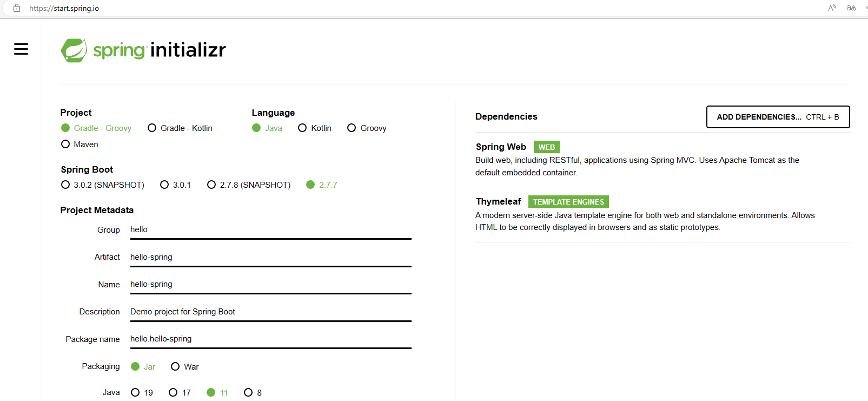
Task: Click the WEB tag badge
Action: tap(547, 147)
